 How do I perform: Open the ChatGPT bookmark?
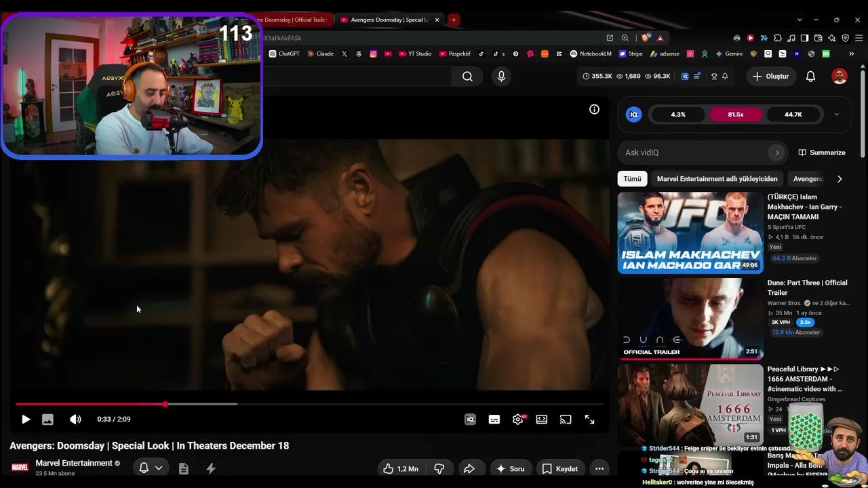point(284,54)
